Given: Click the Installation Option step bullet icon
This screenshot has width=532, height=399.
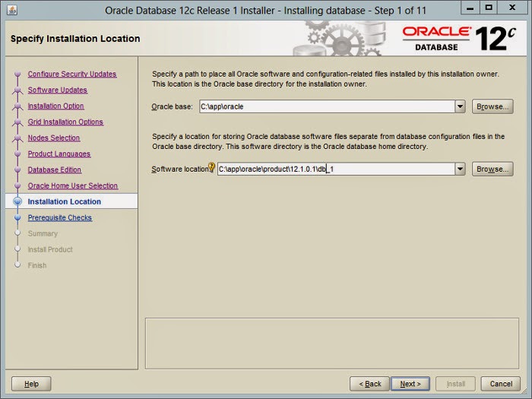Looking at the screenshot, I should point(17,106).
